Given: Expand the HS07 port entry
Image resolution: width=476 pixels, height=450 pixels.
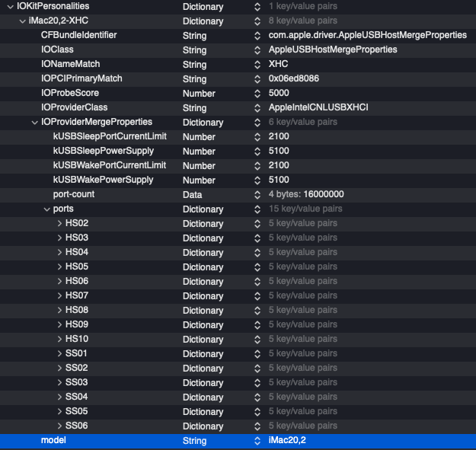Looking at the screenshot, I should pos(59,295).
